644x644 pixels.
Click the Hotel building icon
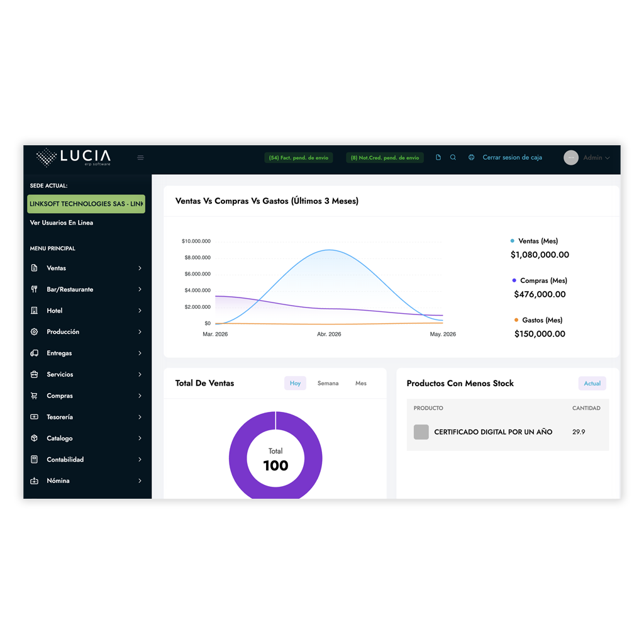35,311
